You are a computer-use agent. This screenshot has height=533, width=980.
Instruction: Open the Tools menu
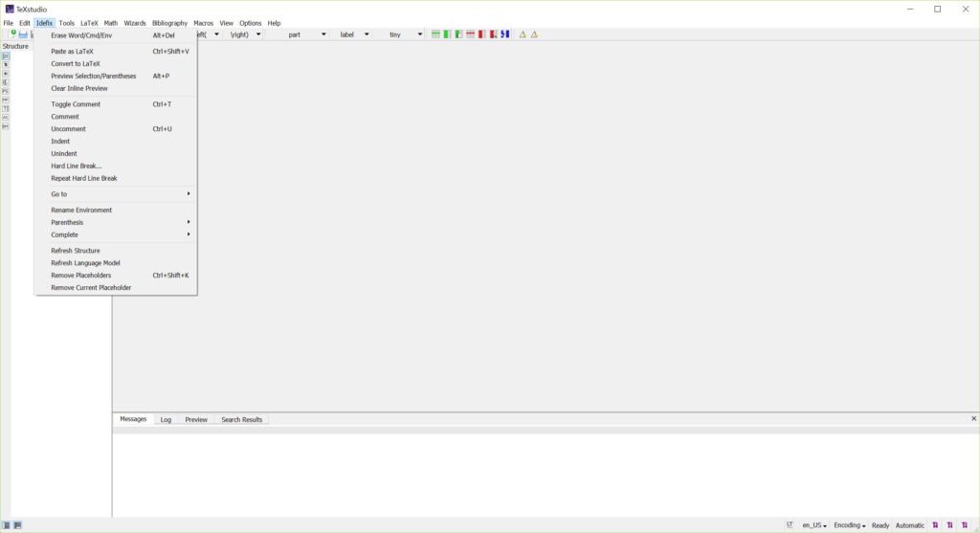pyautogui.click(x=66, y=23)
